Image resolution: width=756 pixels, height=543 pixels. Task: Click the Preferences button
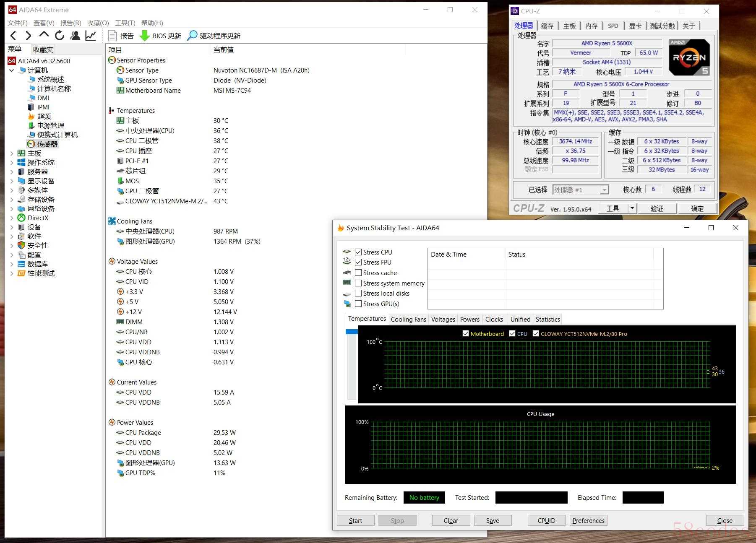(588, 520)
